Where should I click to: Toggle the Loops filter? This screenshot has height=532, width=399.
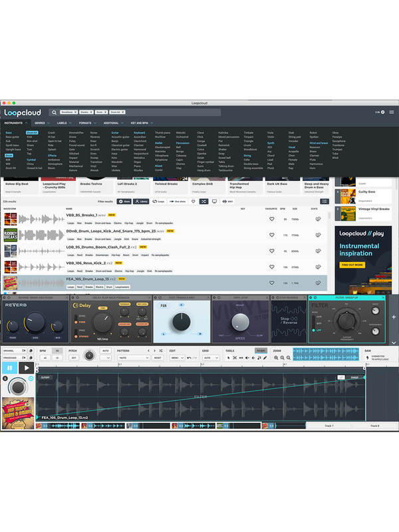(x=159, y=201)
